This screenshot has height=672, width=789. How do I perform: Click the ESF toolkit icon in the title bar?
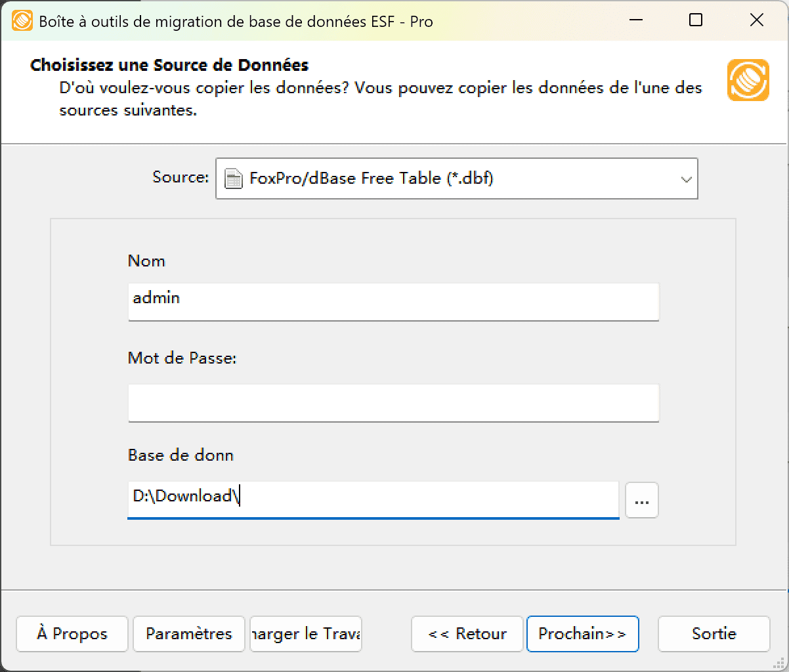pos(22,20)
